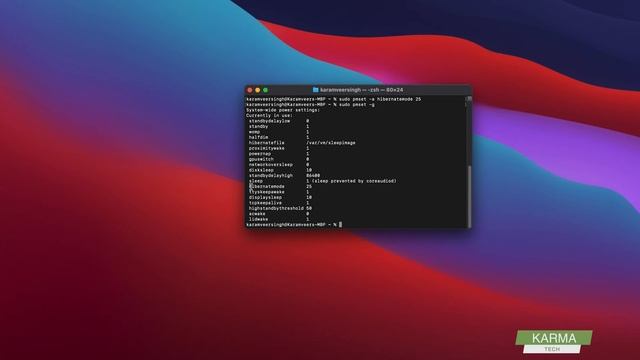Image resolution: width=640 pixels, height=360 pixels.
Task: Click the 'gpuswitch' setting name
Action: pyautogui.click(x=261, y=159)
